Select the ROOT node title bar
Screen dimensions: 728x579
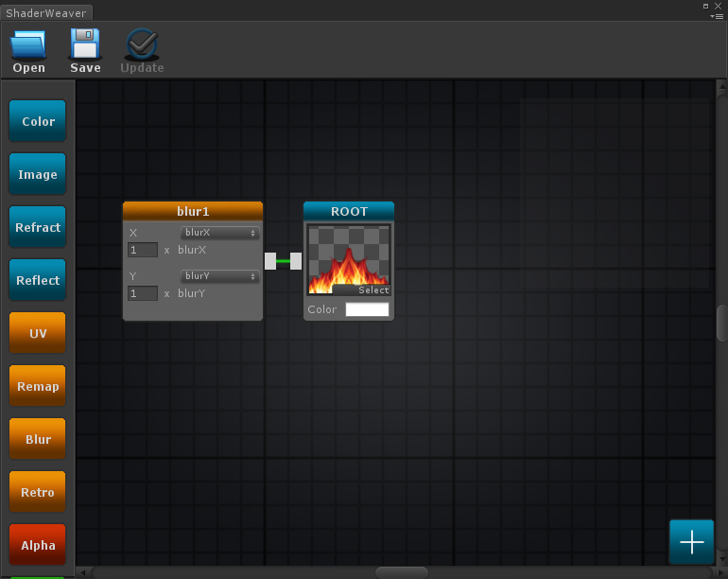point(349,211)
